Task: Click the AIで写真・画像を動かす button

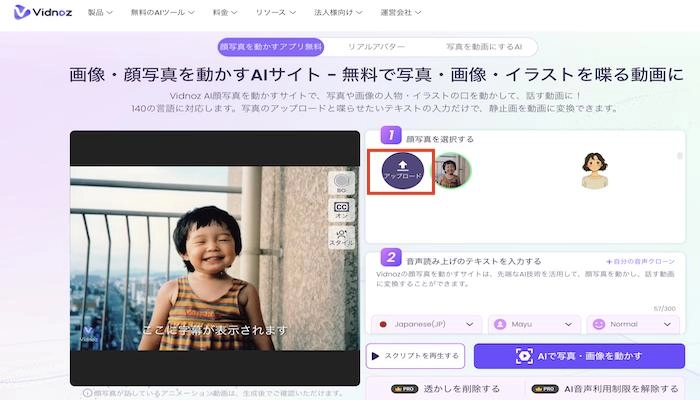Action: (x=579, y=356)
